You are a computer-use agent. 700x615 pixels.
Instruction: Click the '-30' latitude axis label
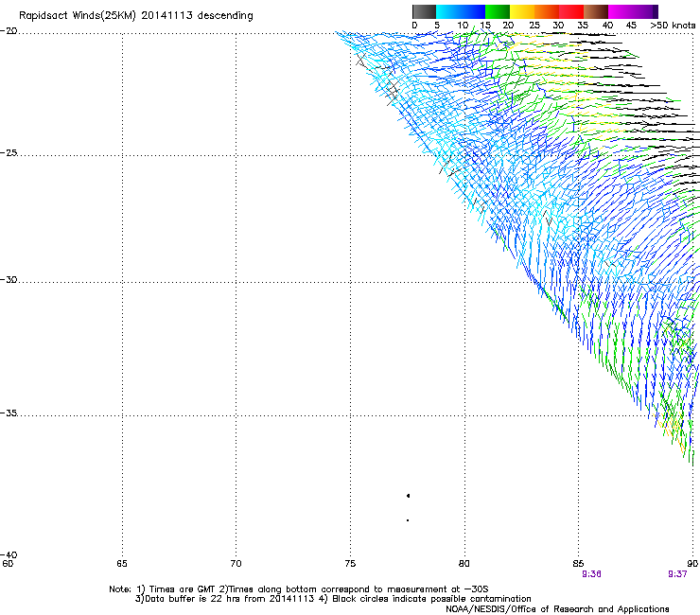tap(9, 279)
